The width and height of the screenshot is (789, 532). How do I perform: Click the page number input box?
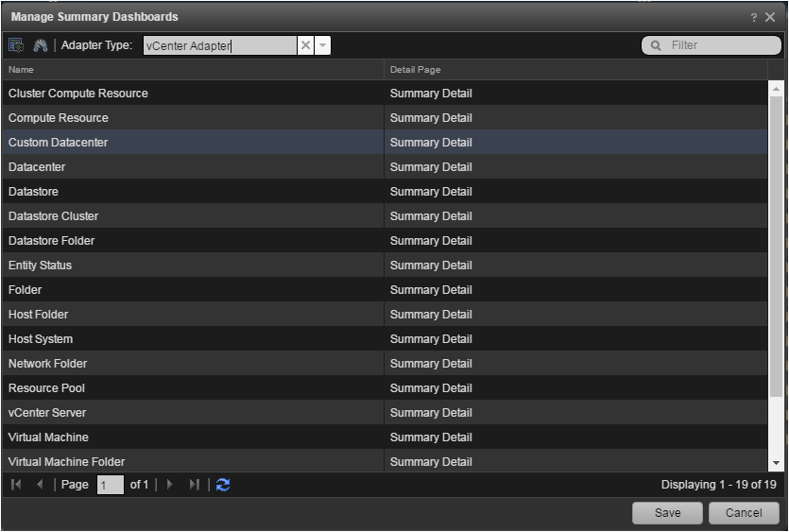(110, 485)
